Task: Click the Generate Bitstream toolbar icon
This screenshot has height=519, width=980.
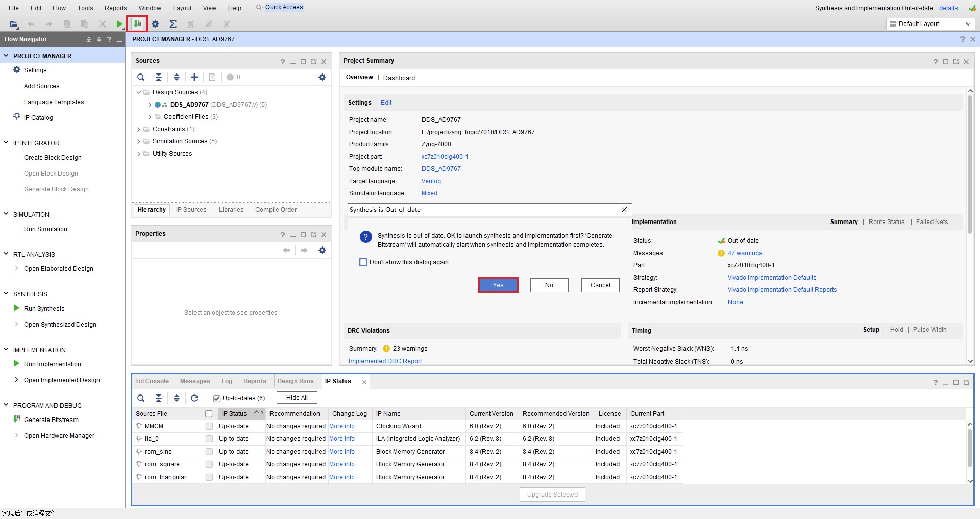Action: [x=137, y=24]
